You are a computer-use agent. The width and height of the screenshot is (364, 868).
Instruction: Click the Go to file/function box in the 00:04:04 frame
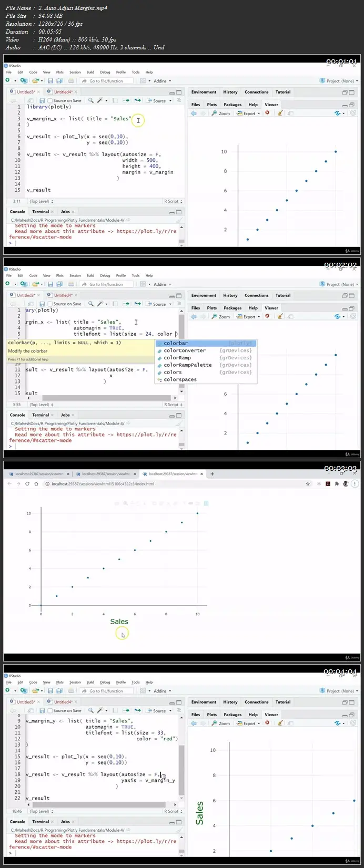click(106, 691)
